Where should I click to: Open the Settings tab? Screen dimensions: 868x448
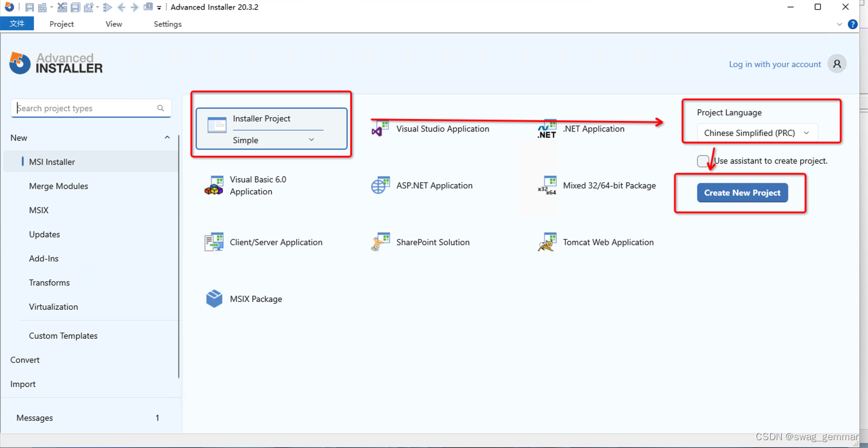click(167, 24)
